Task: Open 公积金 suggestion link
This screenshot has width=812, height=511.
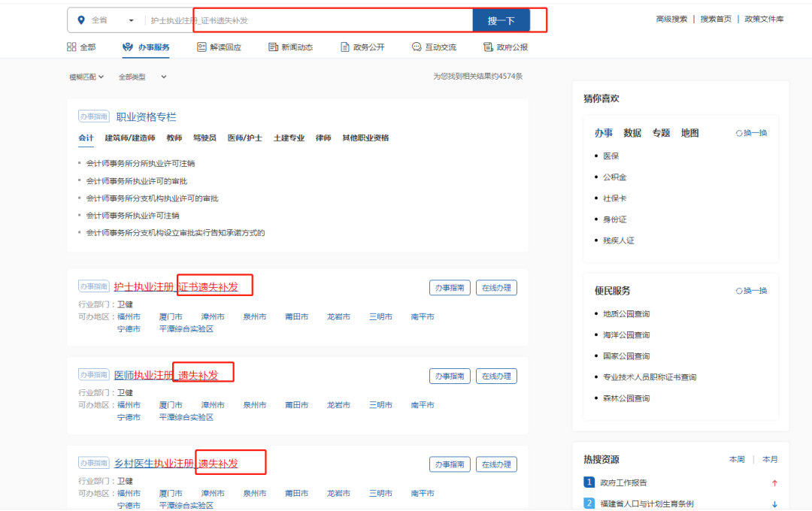Action: [x=615, y=177]
